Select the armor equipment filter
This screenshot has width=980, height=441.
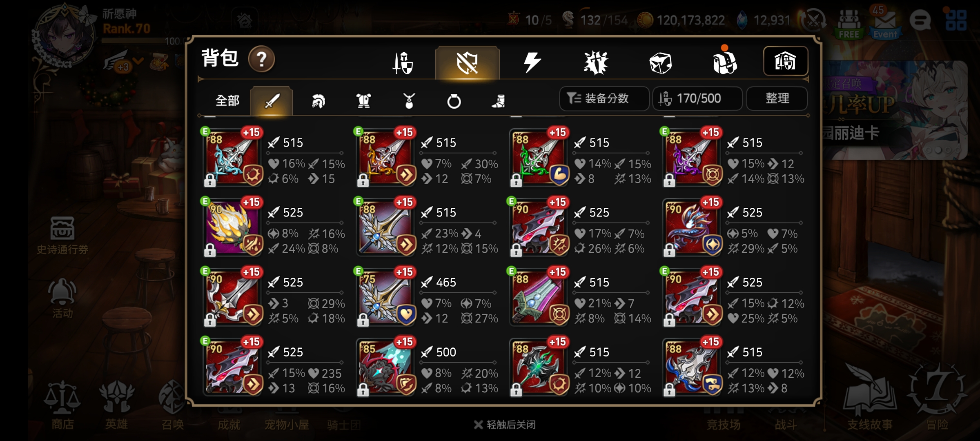pos(363,101)
